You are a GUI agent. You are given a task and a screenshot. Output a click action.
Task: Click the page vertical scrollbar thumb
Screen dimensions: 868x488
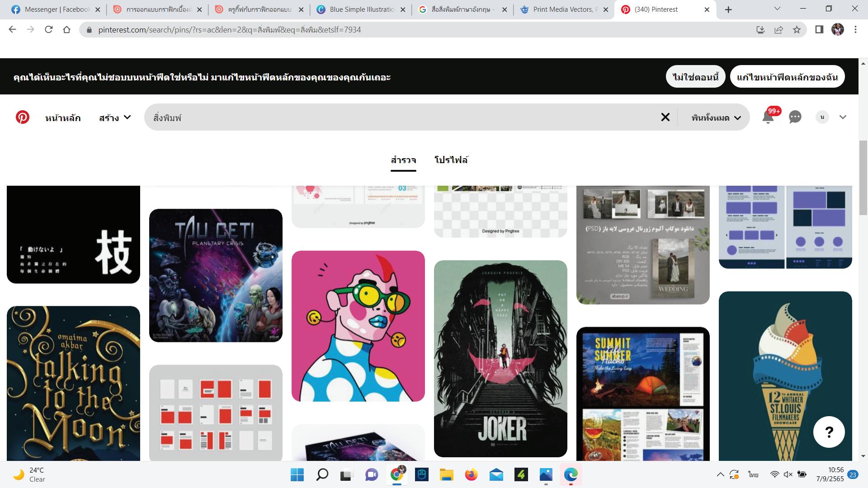coord(863,178)
